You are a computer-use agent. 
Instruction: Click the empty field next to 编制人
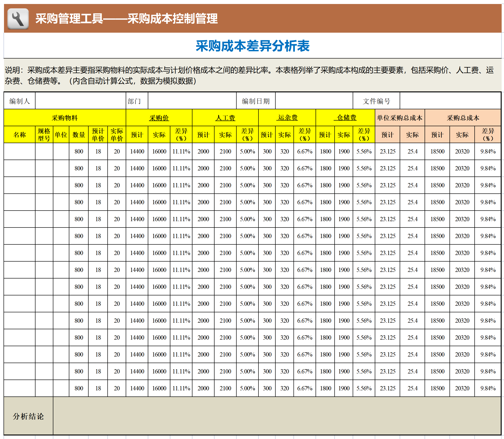81,101
